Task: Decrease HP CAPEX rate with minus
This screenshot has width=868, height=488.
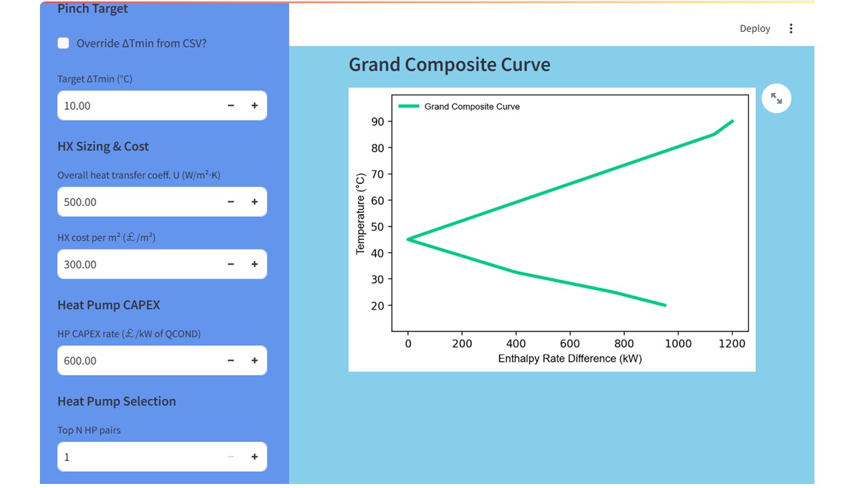Action: pos(231,361)
